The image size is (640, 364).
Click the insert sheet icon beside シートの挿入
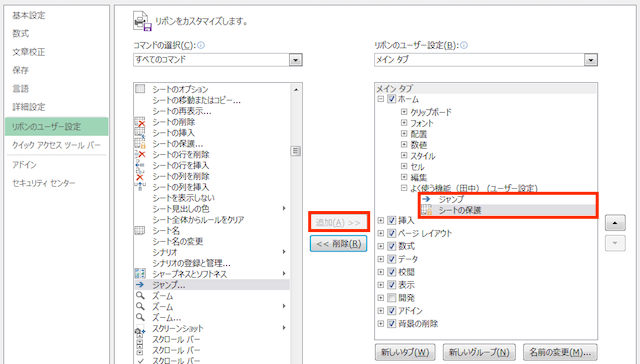tap(140, 133)
